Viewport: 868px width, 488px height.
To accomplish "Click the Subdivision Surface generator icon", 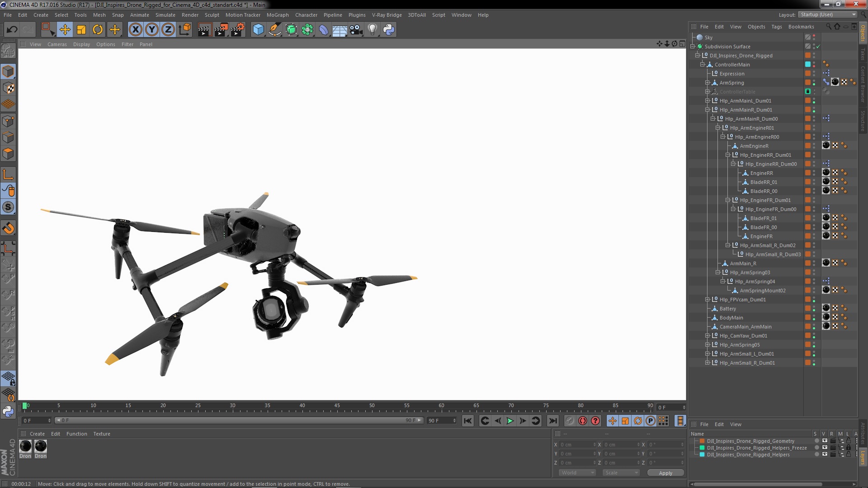I will point(291,30).
